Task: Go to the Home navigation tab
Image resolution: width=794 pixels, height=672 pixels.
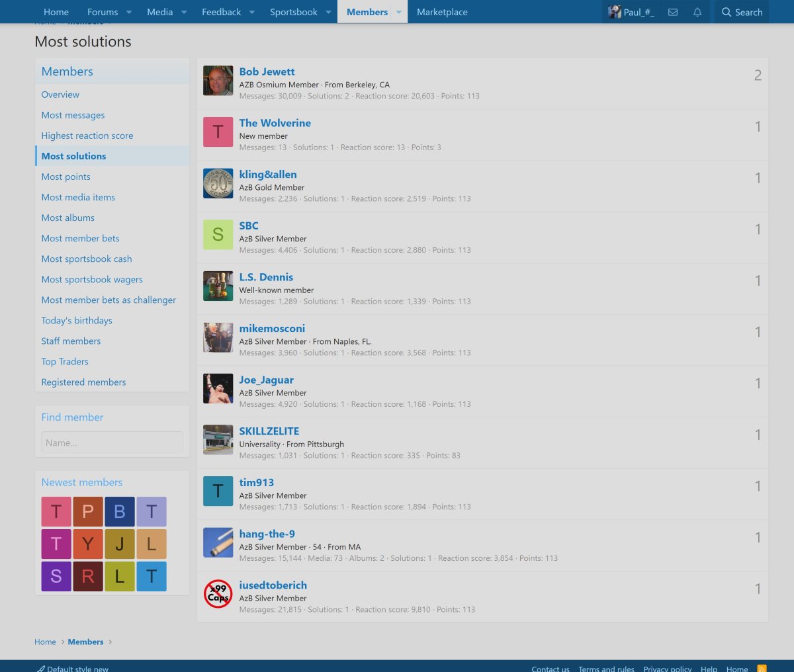Action: pyautogui.click(x=56, y=12)
